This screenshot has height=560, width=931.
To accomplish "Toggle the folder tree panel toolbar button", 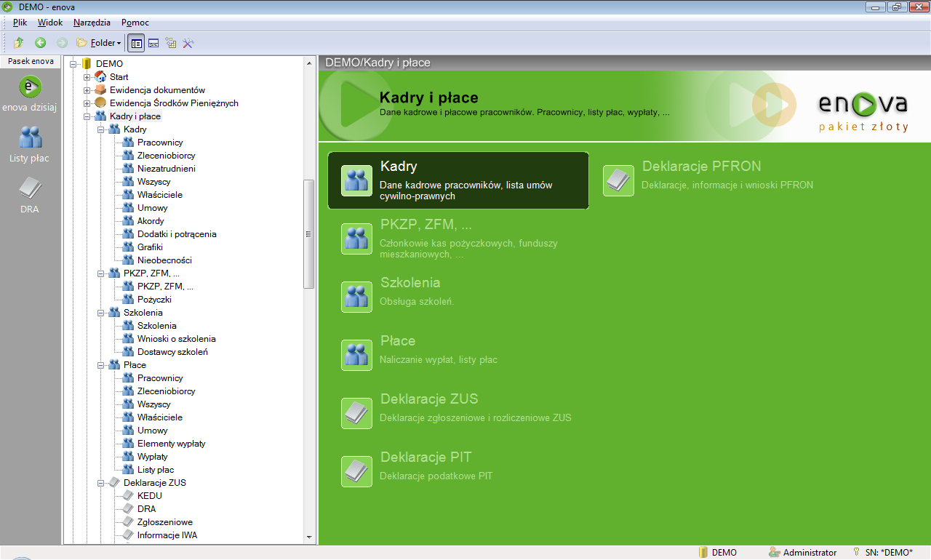I will (x=136, y=43).
